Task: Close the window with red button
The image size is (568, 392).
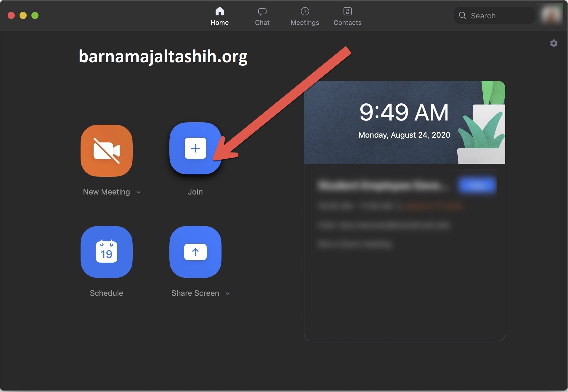Action: coord(11,15)
